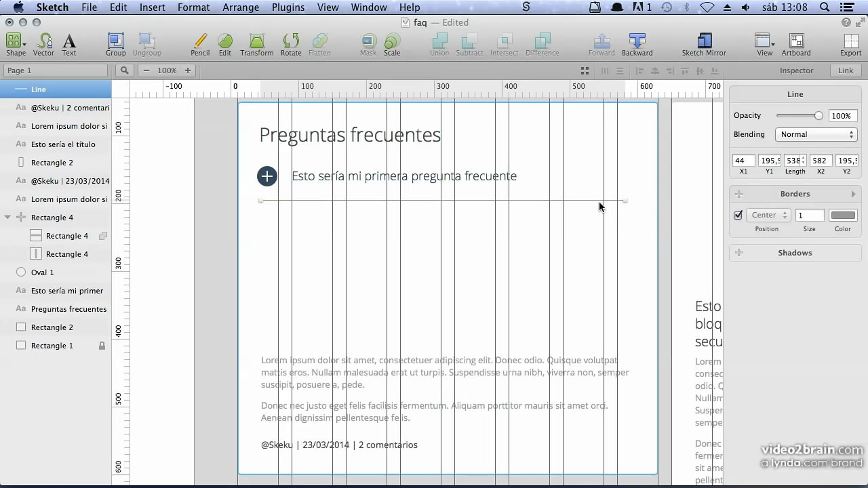
Task: Insert an Artboard from the toolbar
Action: pyautogui.click(x=796, y=45)
